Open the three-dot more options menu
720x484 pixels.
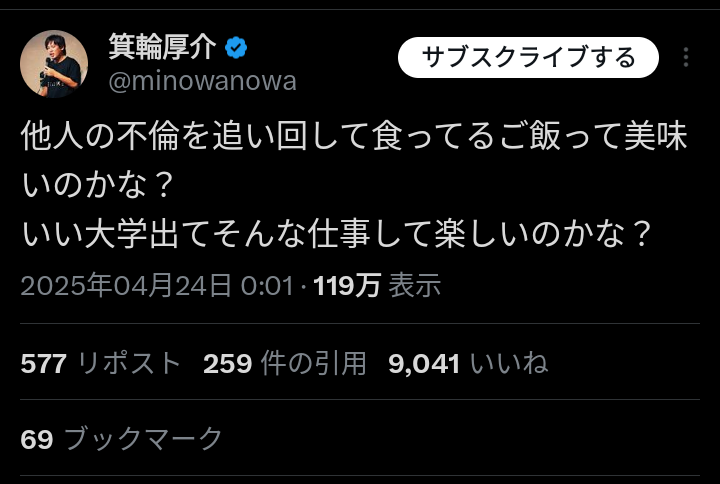pyautogui.click(x=686, y=57)
